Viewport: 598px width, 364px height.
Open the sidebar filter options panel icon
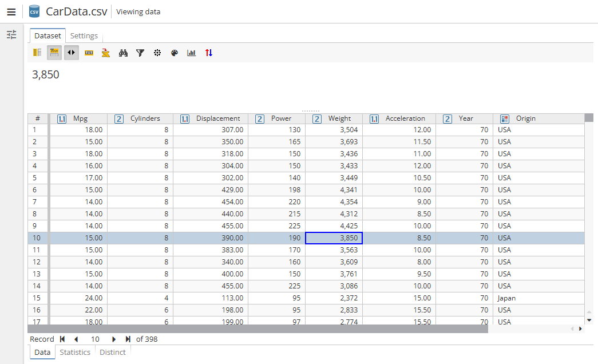pyautogui.click(x=11, y=34)
